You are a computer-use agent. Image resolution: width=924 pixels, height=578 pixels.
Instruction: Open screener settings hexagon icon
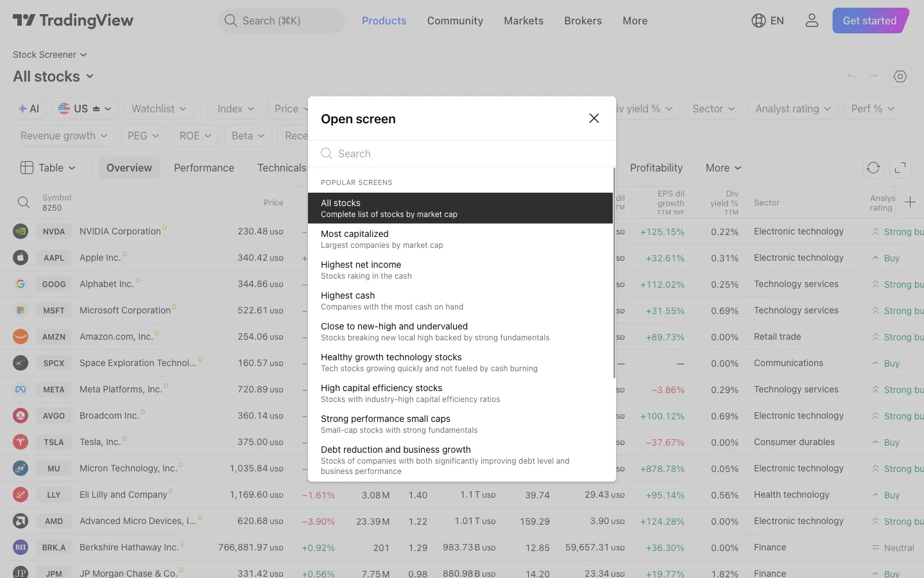pos(900,76)
